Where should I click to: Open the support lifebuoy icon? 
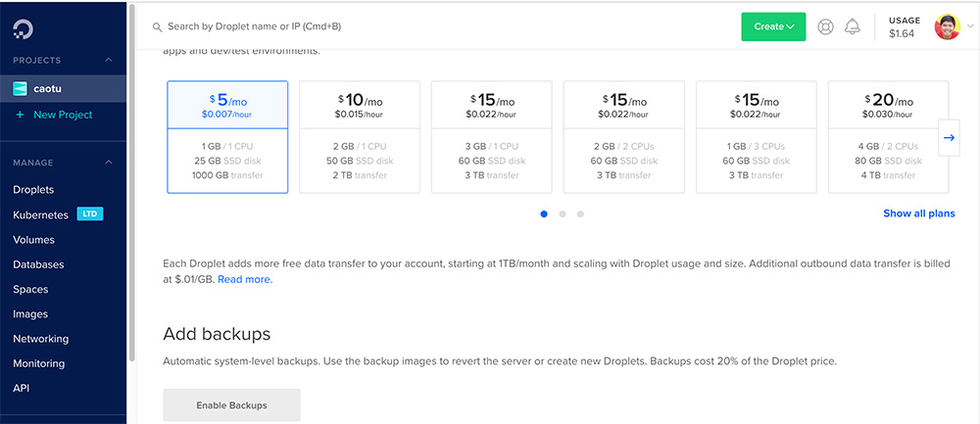(x=825, y=26)
